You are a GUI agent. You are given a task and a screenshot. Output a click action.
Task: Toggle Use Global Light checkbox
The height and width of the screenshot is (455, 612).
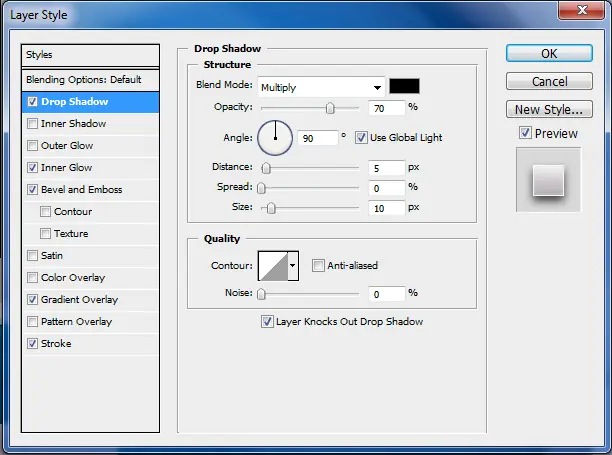pos(361,137)
